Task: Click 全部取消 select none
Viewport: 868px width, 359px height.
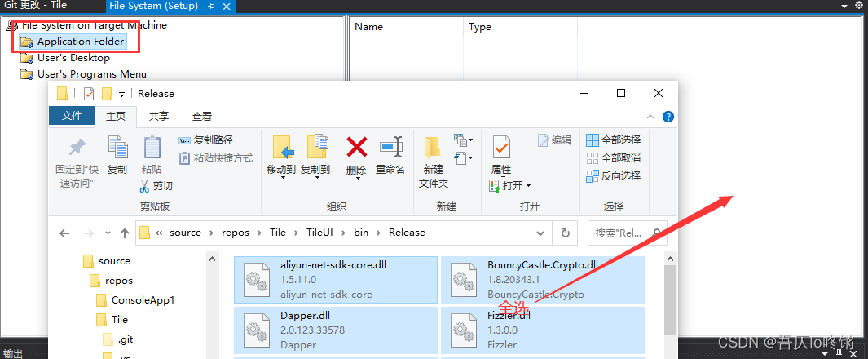Action: 614,158
